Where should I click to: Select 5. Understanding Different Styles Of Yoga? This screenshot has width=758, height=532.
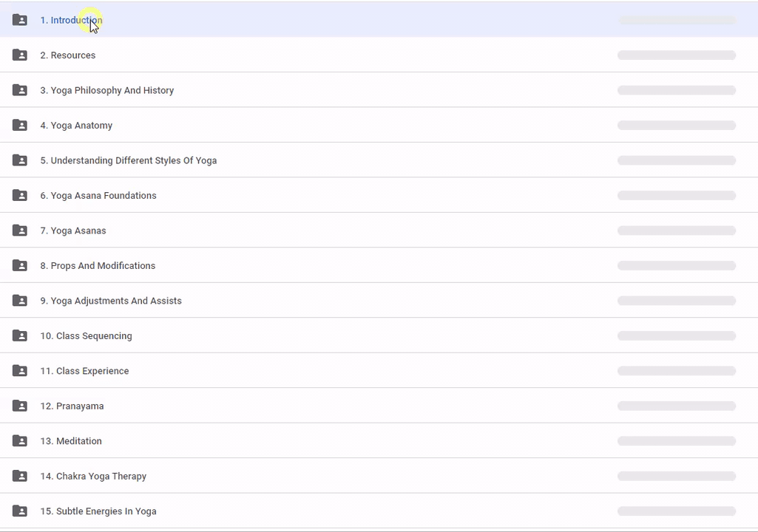(128, 161)
